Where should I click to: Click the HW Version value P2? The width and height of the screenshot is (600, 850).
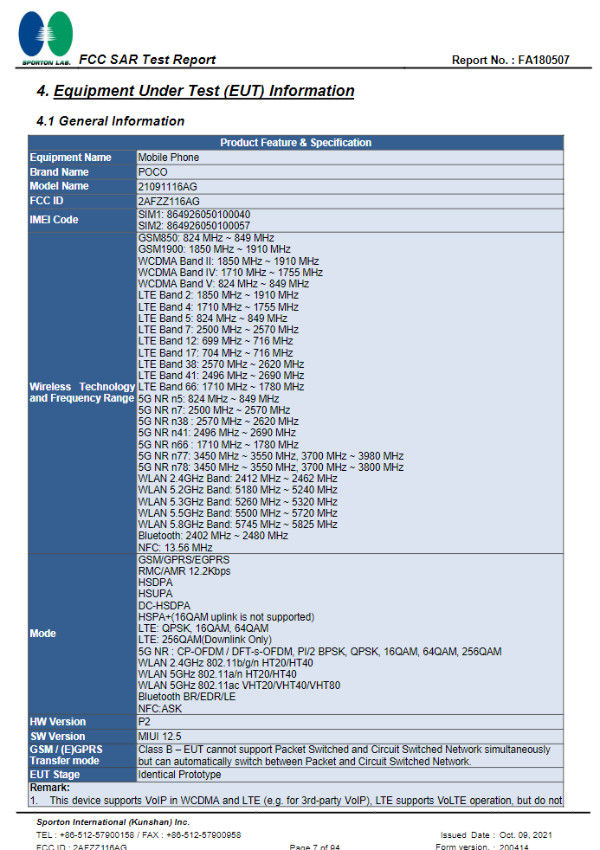pyautogui.click(x=144, y=722)
